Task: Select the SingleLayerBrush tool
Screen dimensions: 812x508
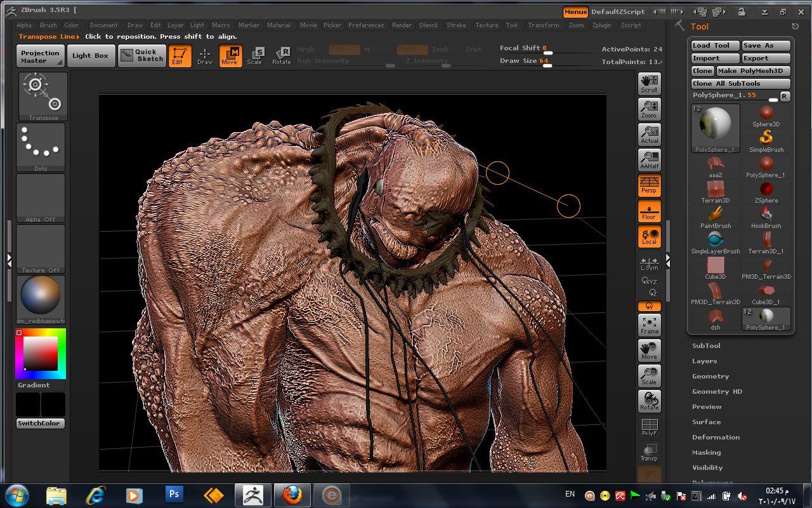Action: [716, 243]
